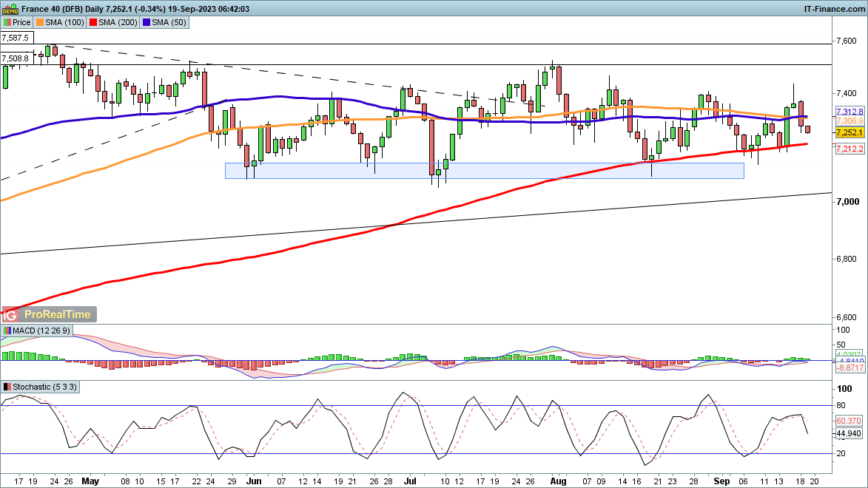Click the Stochastic (5 3 3) label
Image resolution: width=868 pixels, height=488 pixels.
click(44, 387)
